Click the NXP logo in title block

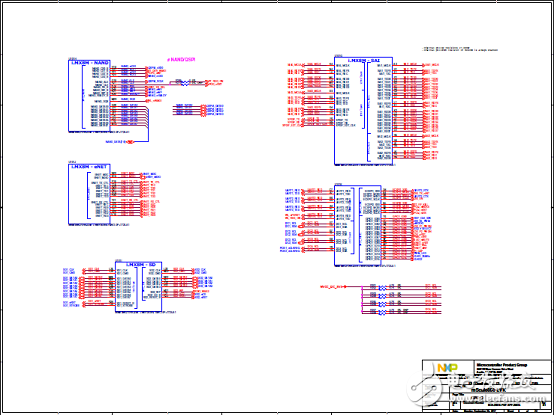447,367
